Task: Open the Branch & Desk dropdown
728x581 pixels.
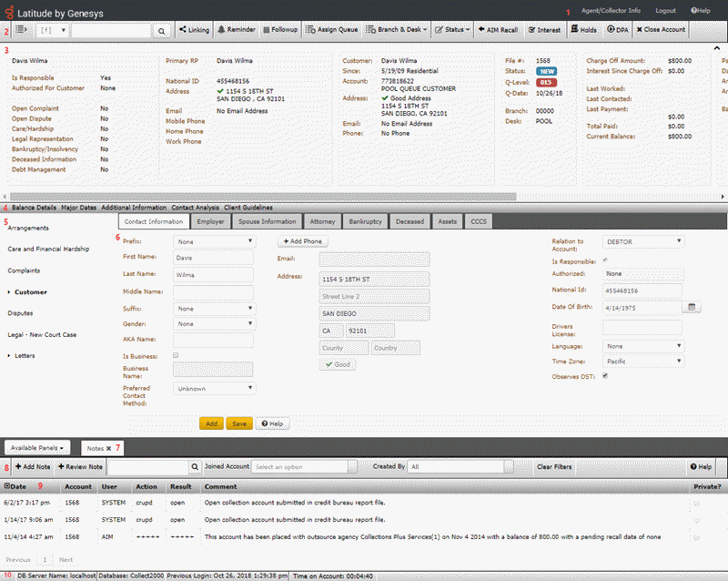Action: pos(397,30)
